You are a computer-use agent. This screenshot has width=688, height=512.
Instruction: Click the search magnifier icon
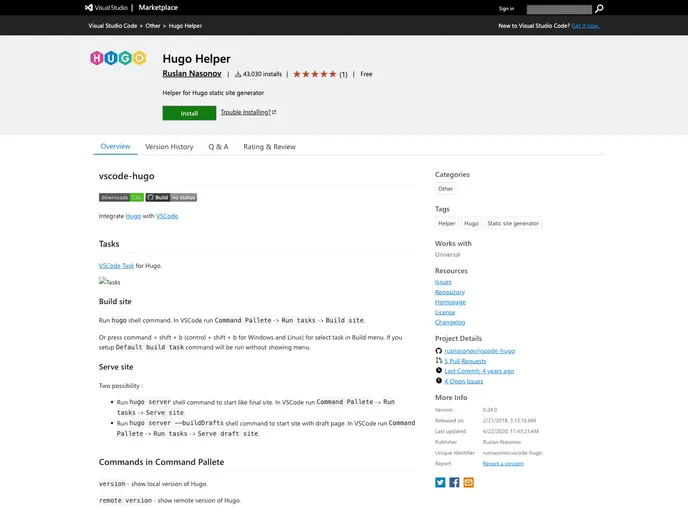[599, 9]
